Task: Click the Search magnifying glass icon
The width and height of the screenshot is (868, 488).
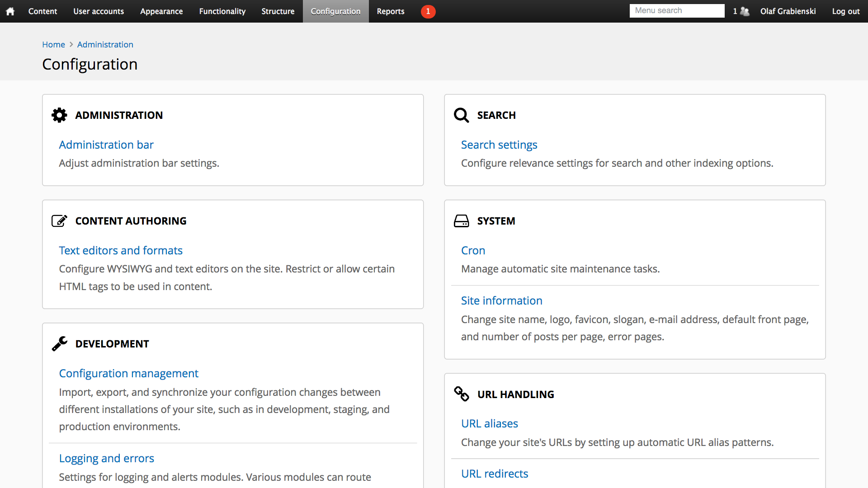Action: click(461, 115)
